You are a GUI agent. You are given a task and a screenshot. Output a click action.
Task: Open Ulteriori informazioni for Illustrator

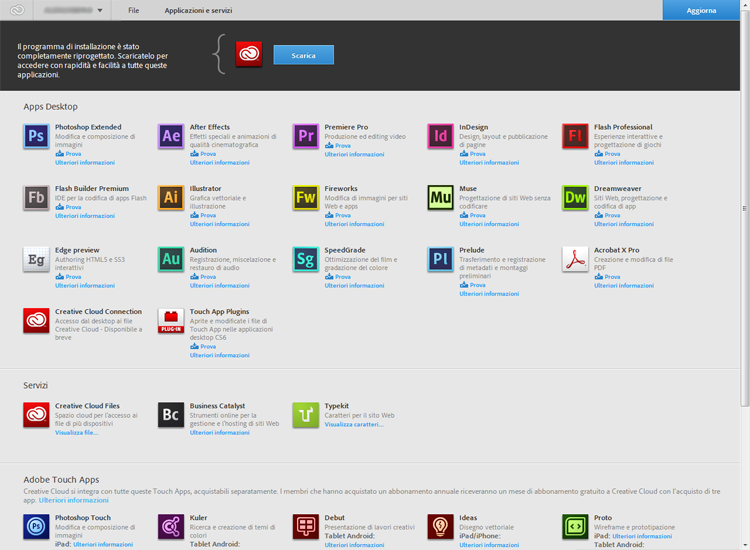220,224
